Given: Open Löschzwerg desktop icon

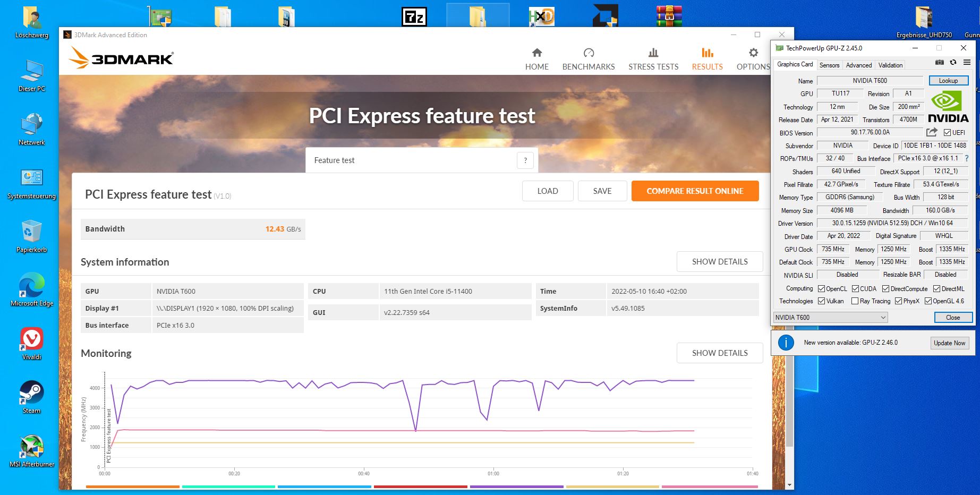Looking at the screenshot, I should pos(32,23).
